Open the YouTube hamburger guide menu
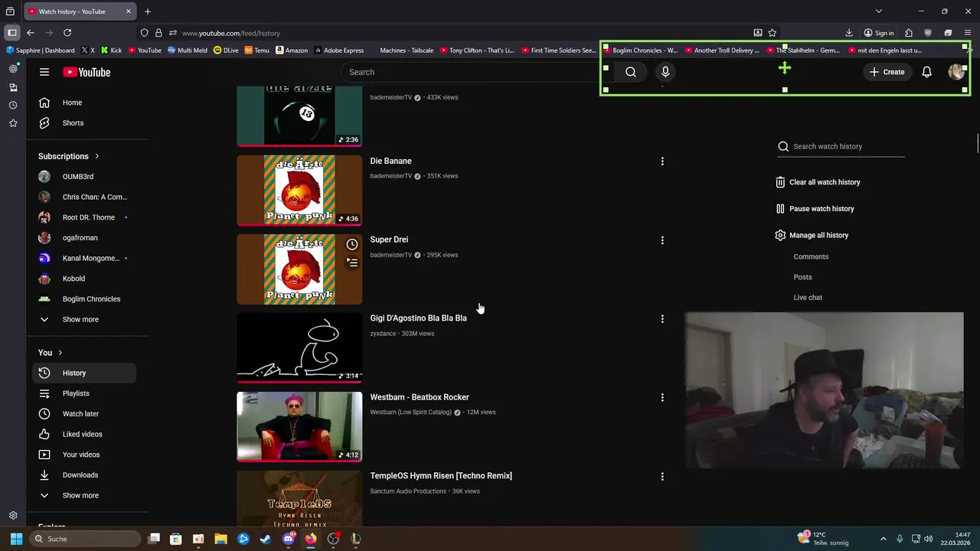This screenshot has height=551, width=980. tap(44, 72)
